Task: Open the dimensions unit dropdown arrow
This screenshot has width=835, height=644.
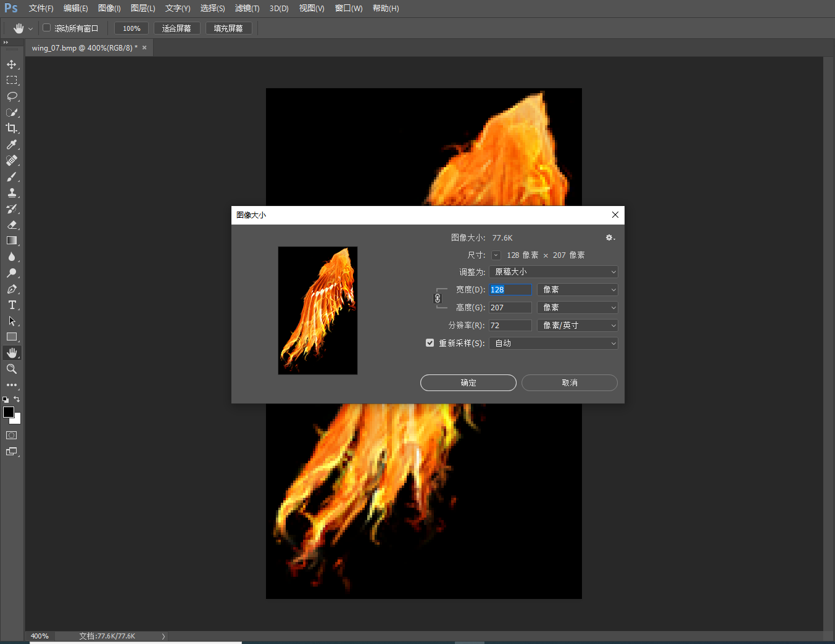Action: pyautogui.click(x=496, y=255)
